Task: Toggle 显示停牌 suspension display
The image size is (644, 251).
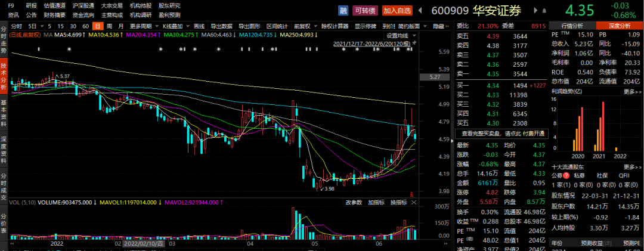Action: (x=366, y=26)
